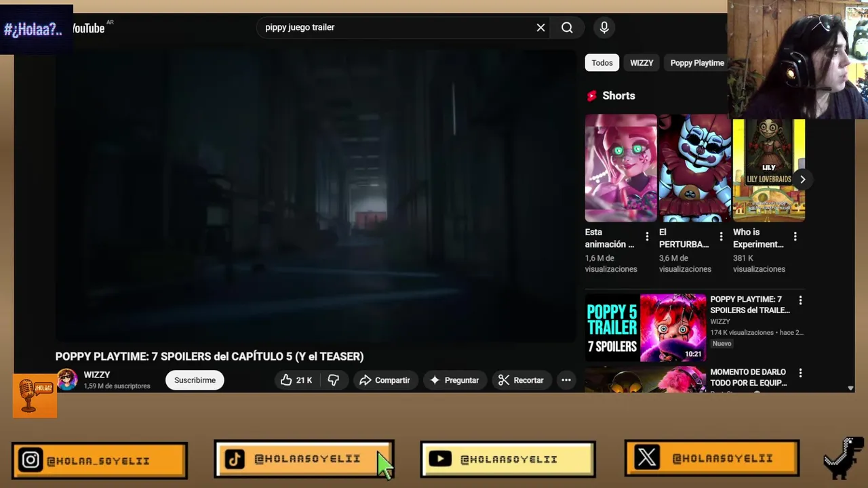Click short title 'Esta animación ...'

click(610, 238)
